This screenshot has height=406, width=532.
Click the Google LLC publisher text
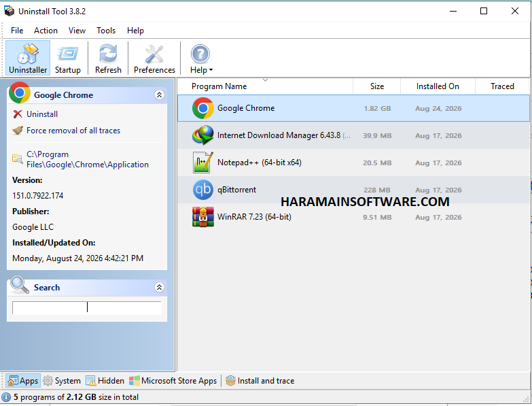pos(33,226)
